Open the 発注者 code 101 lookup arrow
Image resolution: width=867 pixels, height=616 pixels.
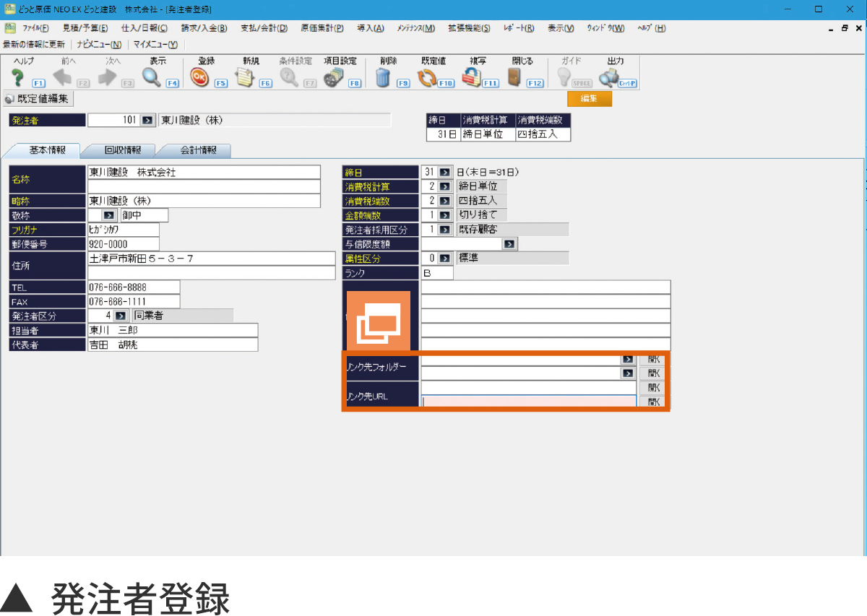pos(147,120)
